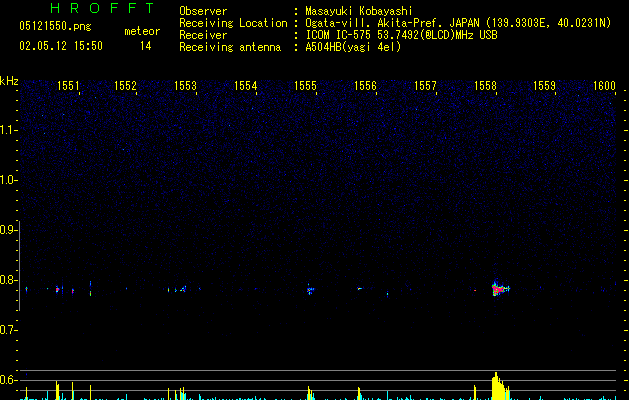Viewport: 629px width, 400px height.
Task: Click the 1555 time axis marker
Action: [x=305, y=86]
